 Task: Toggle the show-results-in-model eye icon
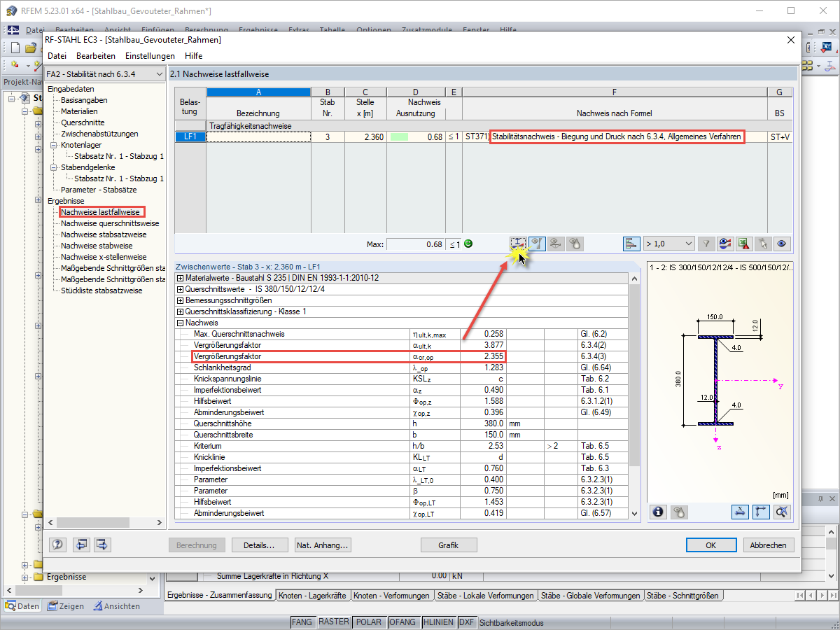pyautogui.click(x=537, y=244)
